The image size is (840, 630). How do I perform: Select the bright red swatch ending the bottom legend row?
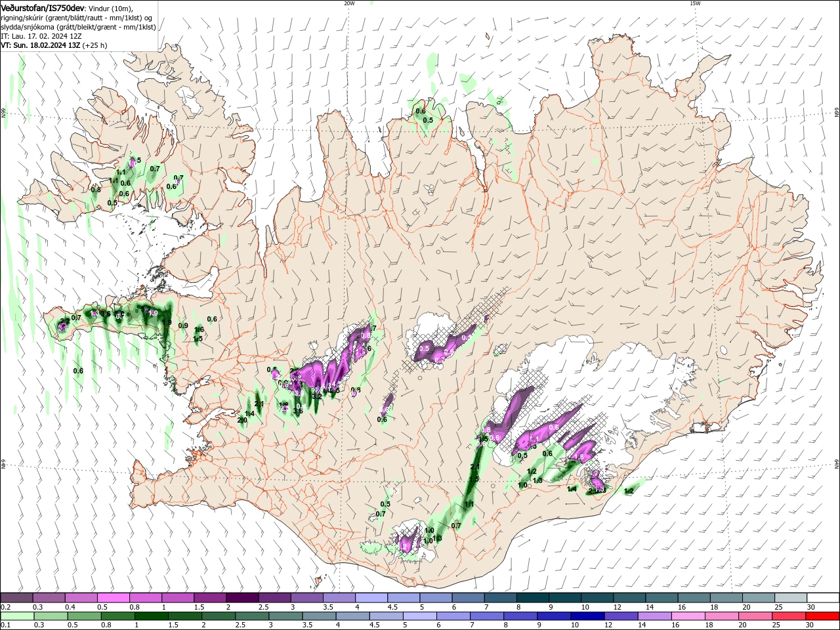(x=823, y=616)
